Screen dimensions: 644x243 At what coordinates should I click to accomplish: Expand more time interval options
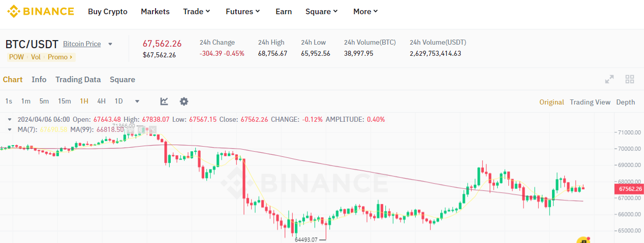[137, 101]
